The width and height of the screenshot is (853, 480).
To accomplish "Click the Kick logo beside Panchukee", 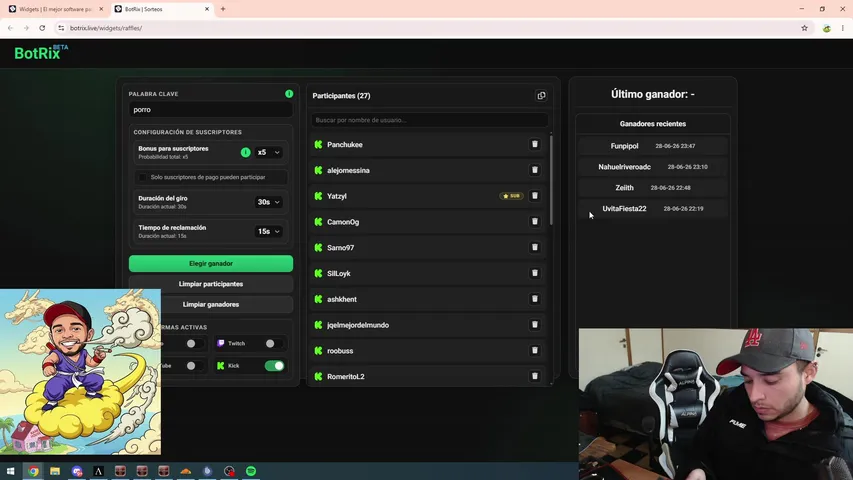I will 318,144.
